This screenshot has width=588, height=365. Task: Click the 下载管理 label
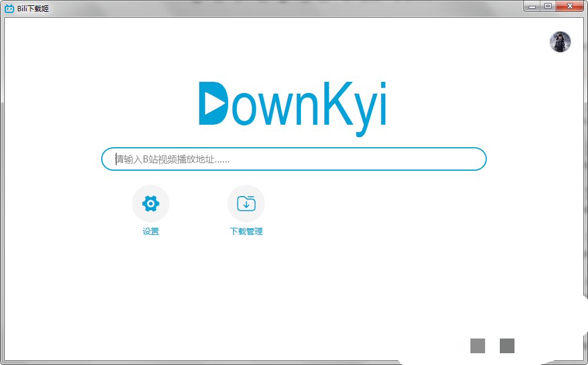[246, 232]
